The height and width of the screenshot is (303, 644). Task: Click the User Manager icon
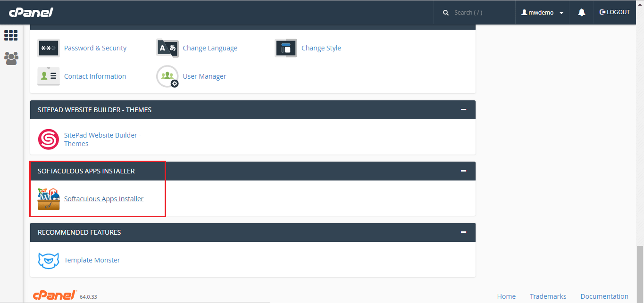pyautogui.click(x=167, y=76)
